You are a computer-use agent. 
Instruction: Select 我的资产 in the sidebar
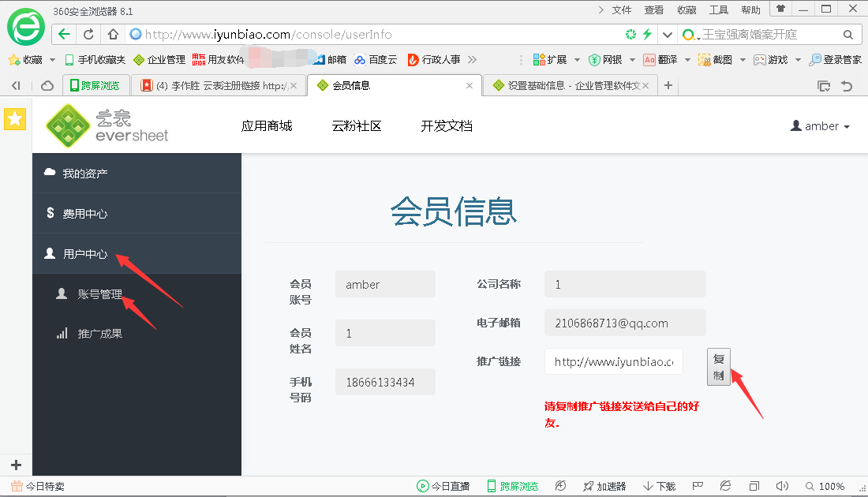[x=137, y=174]
